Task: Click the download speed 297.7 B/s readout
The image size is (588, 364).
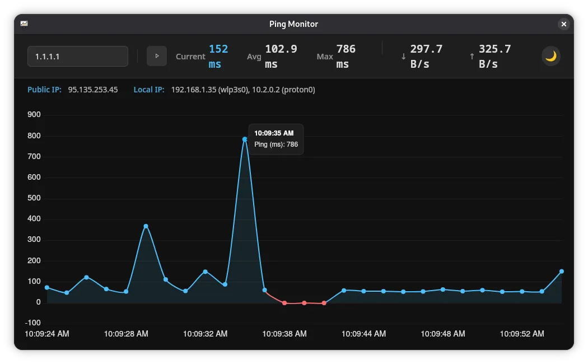Action: tap(426, 57)
